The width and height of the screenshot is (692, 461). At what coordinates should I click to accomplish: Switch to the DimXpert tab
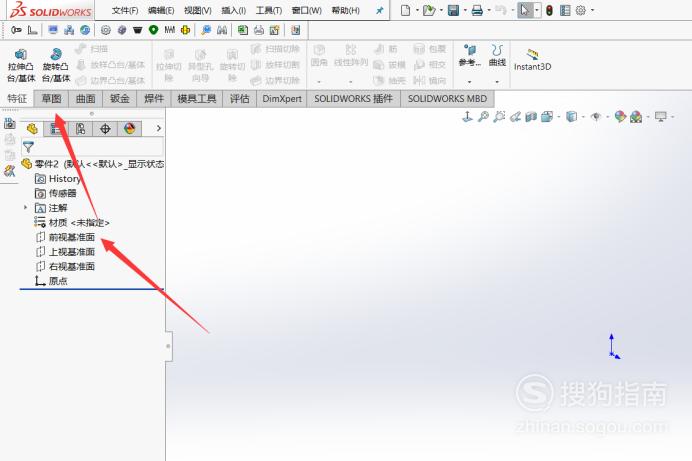point(282,99)
